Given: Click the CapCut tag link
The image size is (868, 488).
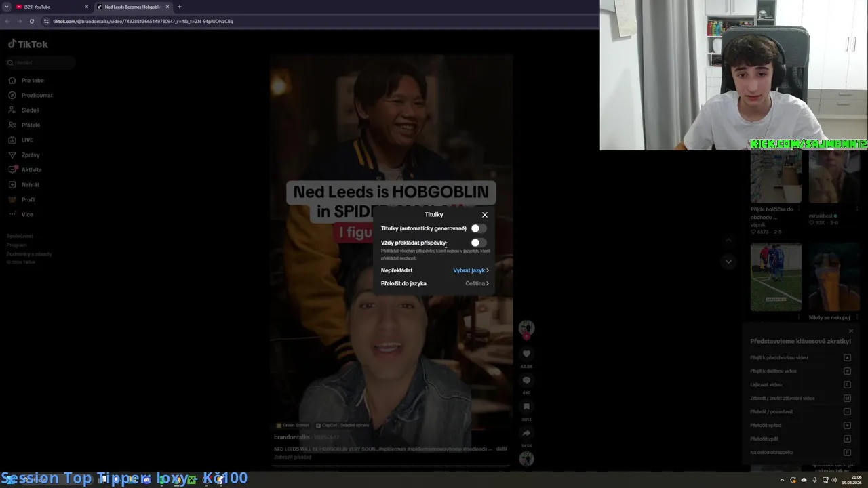Looking at the screenshot, I should pyautogui.click(x=342, y=426).
